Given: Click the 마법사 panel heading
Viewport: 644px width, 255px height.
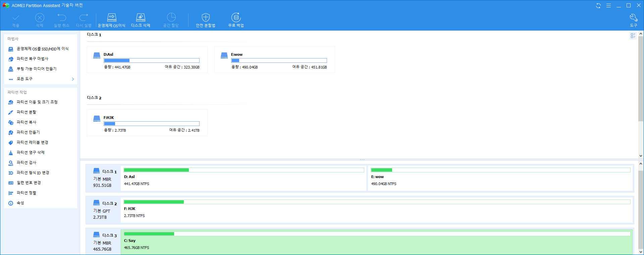Looking at the screenshot, I should tap(13, 39).
